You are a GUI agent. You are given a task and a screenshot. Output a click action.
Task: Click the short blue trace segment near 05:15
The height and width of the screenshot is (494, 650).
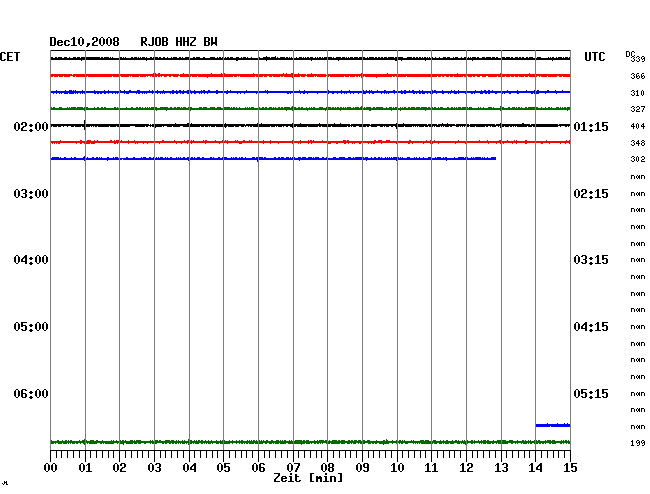[x=553, y=425]
